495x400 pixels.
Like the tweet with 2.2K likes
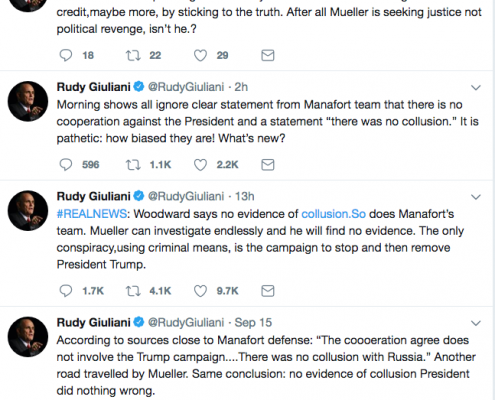(200, 165)
